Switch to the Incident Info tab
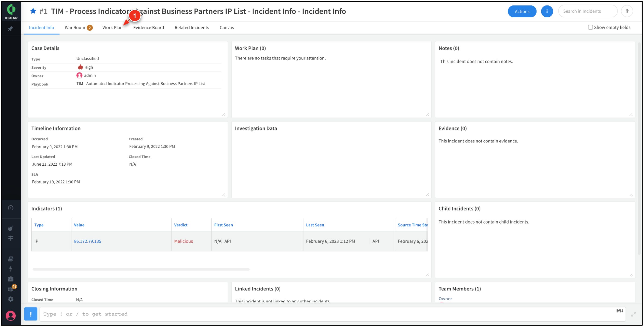The image size is (644, 327). coord(41,27)
